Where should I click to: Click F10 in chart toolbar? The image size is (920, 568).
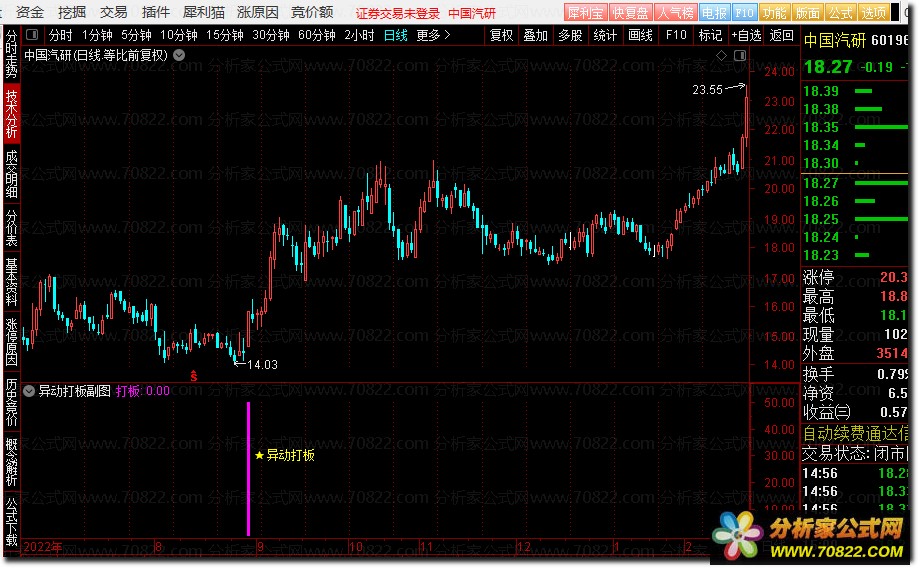coord(676,35)
